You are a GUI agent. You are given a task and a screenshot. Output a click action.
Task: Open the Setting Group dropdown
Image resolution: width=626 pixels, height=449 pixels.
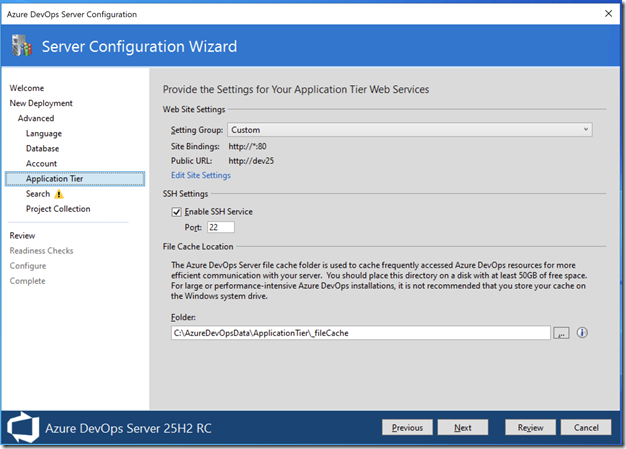tap(409, 130)
